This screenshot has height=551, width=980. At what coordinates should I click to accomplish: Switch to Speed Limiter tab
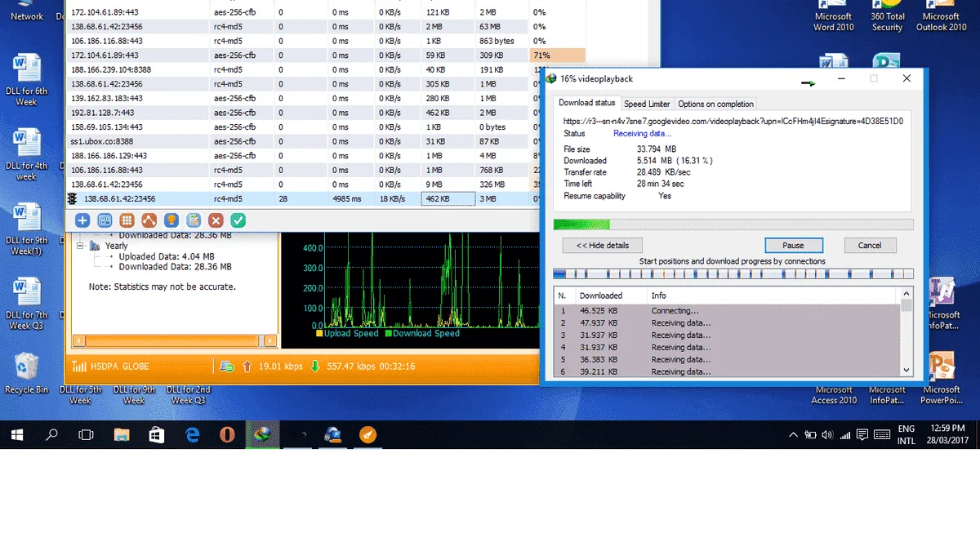(647, 104)
